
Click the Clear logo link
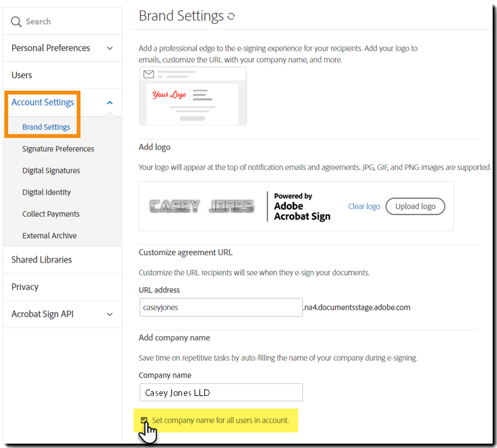[x=364, y=206]
